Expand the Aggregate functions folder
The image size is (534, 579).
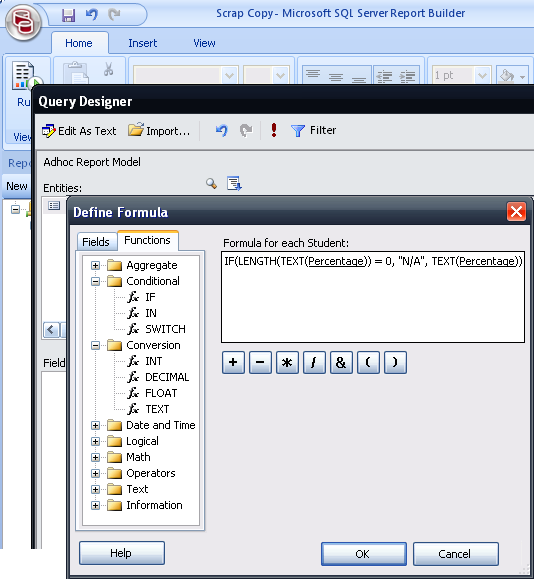[x=95, y=265]
